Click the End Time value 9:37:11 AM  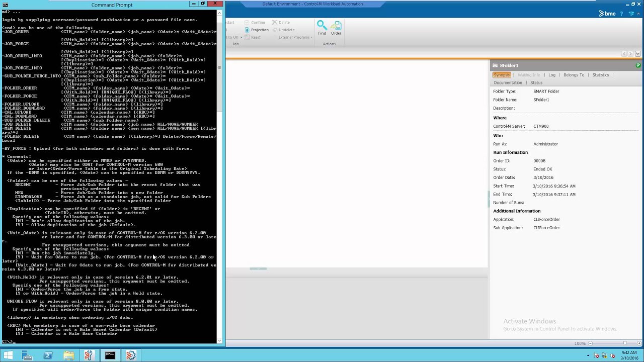click(554, 195)
